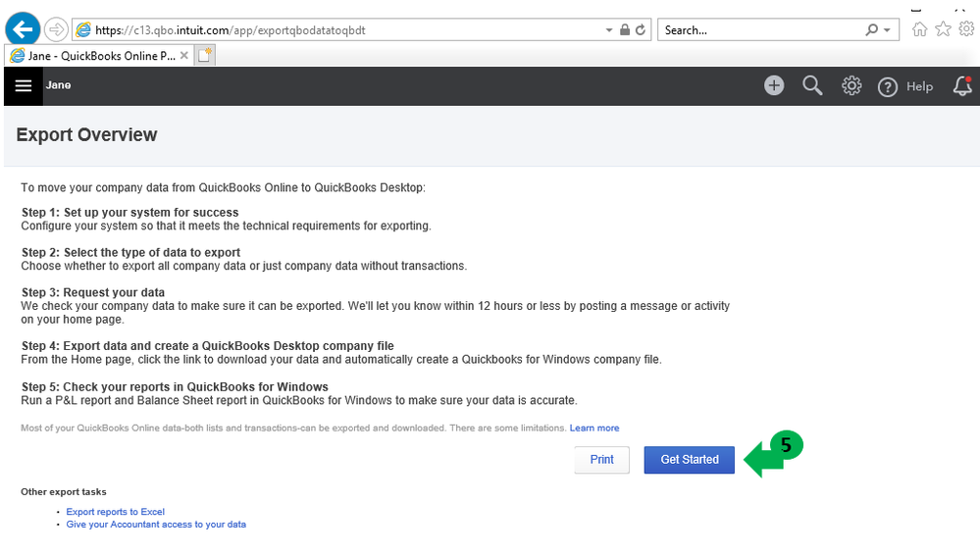Go back using browser back arrow
This screenshot has width=980, height=554.
coord(22,29)
